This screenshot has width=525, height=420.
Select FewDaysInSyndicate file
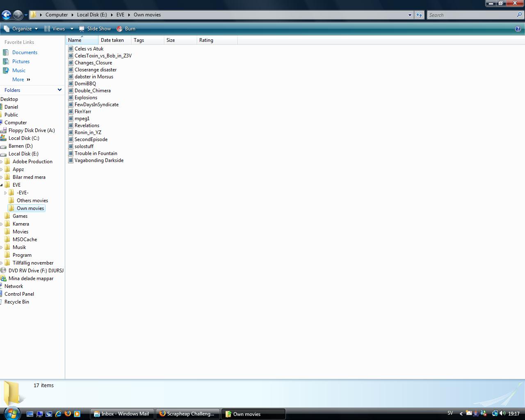point(96,105)
